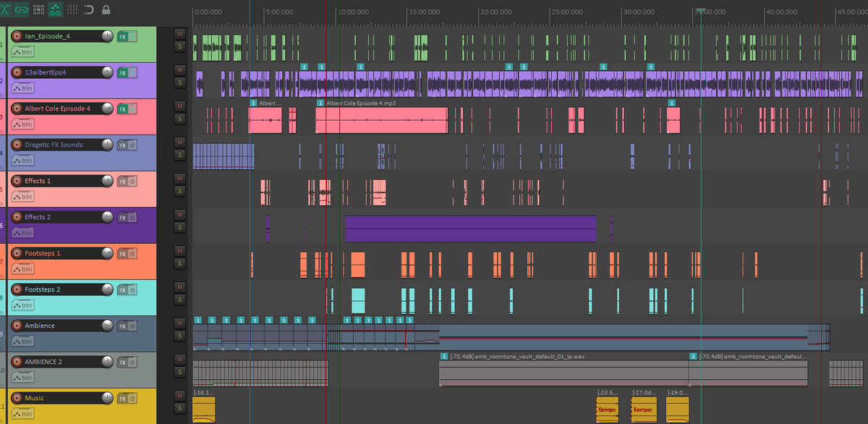This screenshot has height=424, width=868.
Task: Arm Albert Cole Episode 4 track for recording
Action: click(x=17, y=109)
